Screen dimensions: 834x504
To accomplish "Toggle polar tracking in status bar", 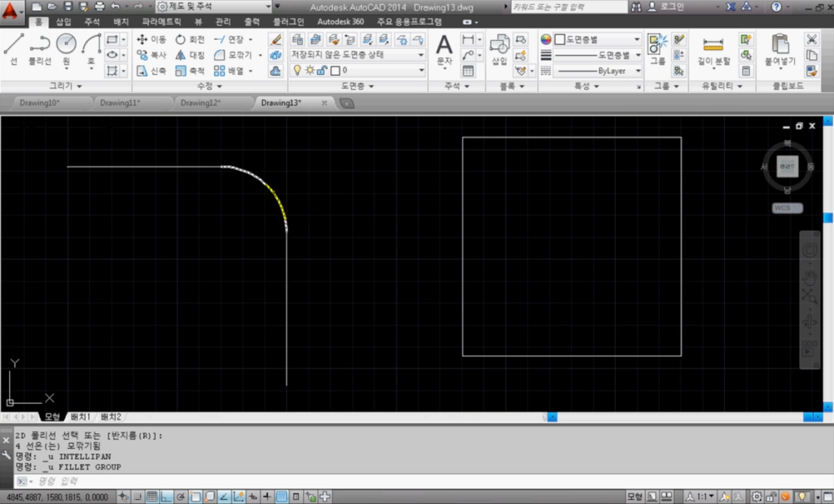I will pos(181,497).
